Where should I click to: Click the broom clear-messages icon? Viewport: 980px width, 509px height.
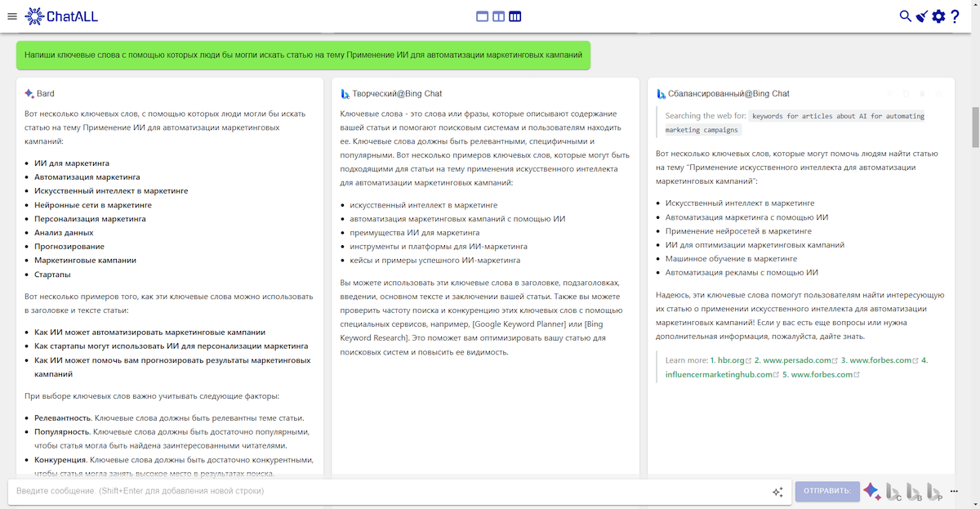click(x=921, y=16)
